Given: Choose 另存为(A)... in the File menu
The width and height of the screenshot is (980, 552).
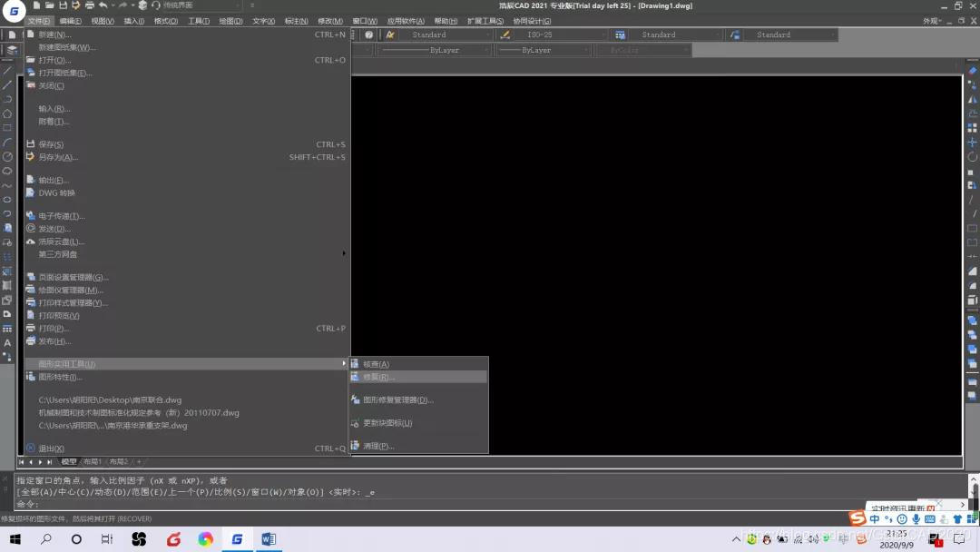Looking at the screenshot, I should click(x=187, y=157).
